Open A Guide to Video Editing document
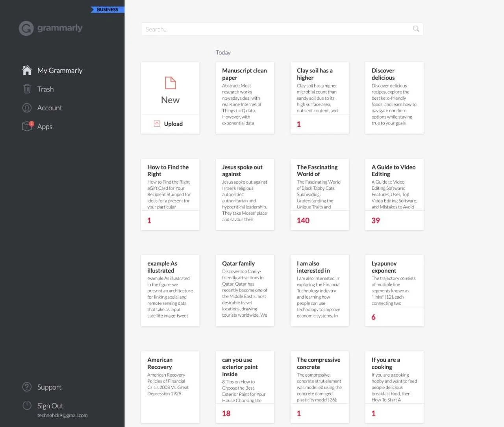504x427 pixels. coord(395,194)
